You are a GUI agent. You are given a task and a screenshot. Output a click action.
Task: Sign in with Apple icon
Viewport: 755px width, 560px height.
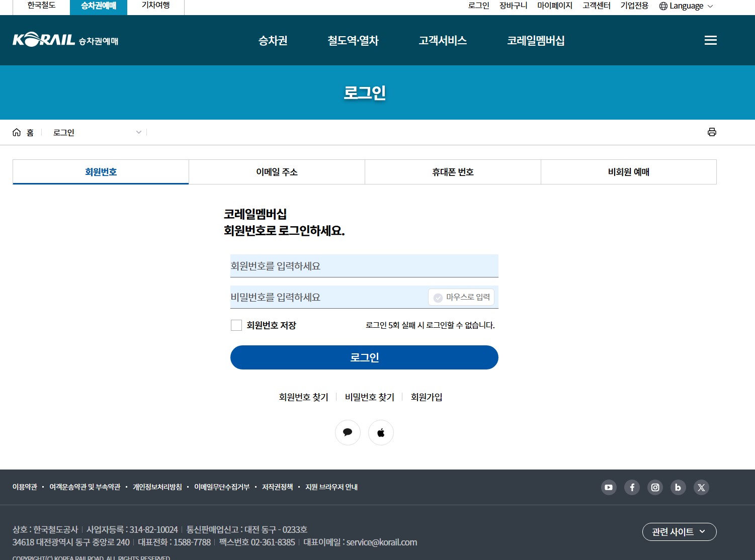coord(381,432)
